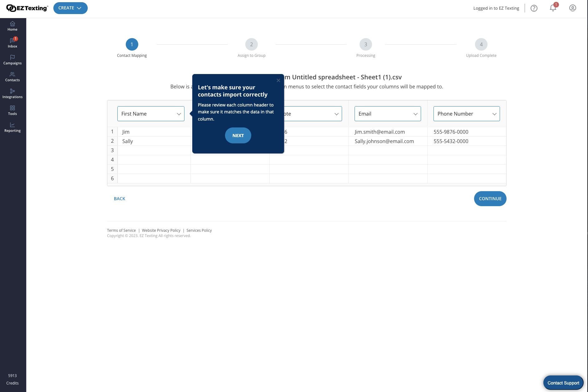Open the user account profile icon
Screen dimensions: 588x392
[573, 8]
